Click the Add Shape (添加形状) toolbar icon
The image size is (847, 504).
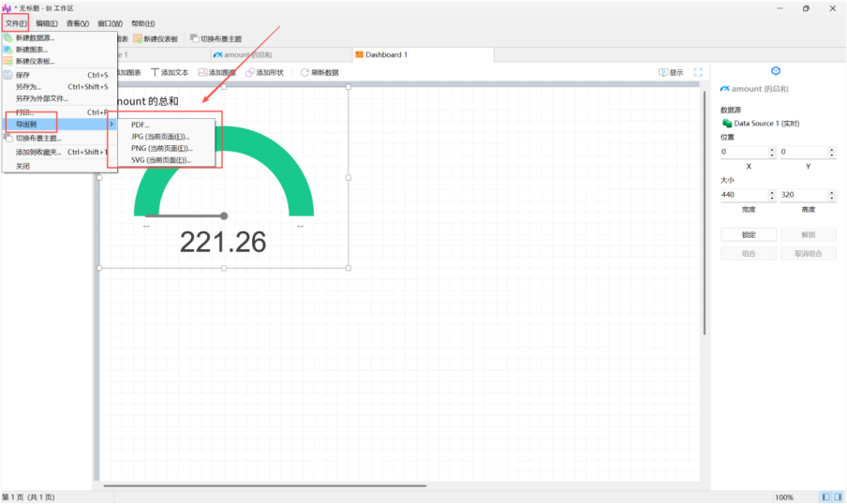(250, 72)
